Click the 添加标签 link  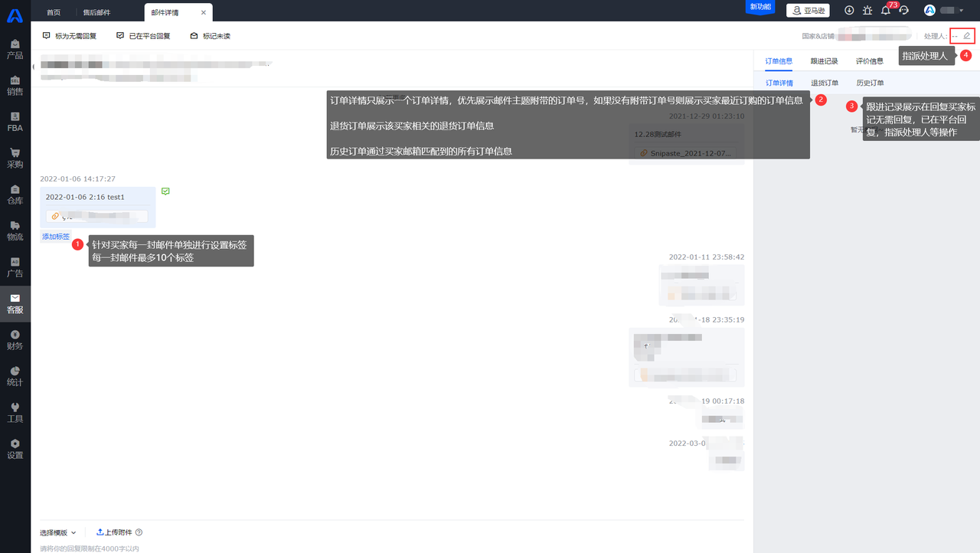(x=56, y=237)
